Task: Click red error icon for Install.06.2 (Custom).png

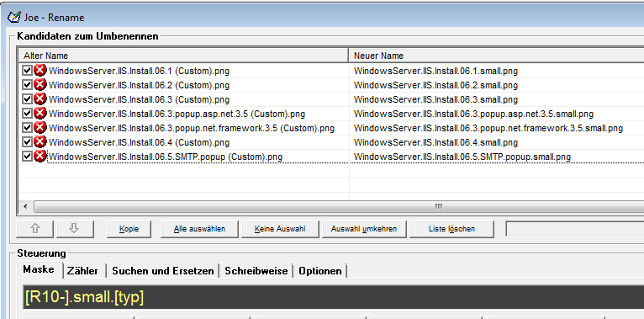Action: click(40, 85)
